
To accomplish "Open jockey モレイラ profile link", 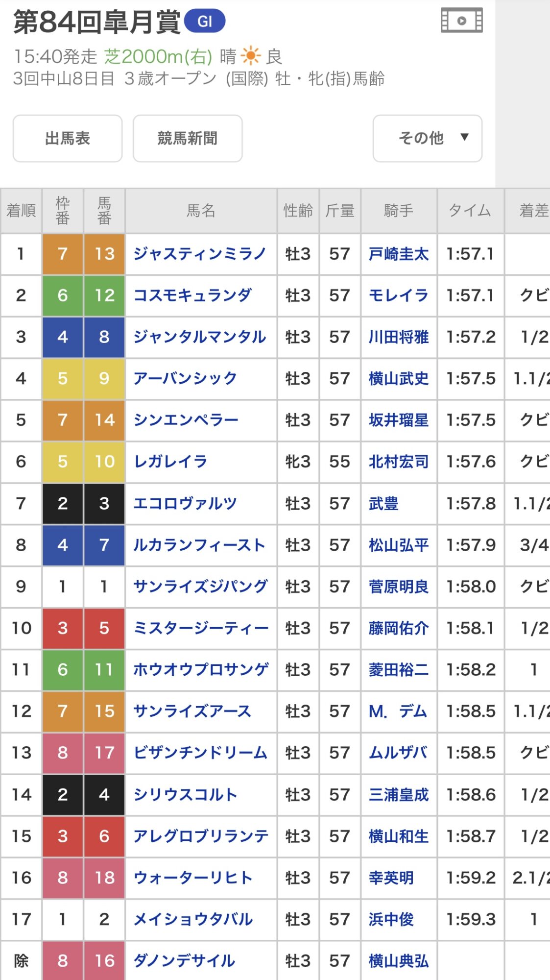I will point(398,295).
